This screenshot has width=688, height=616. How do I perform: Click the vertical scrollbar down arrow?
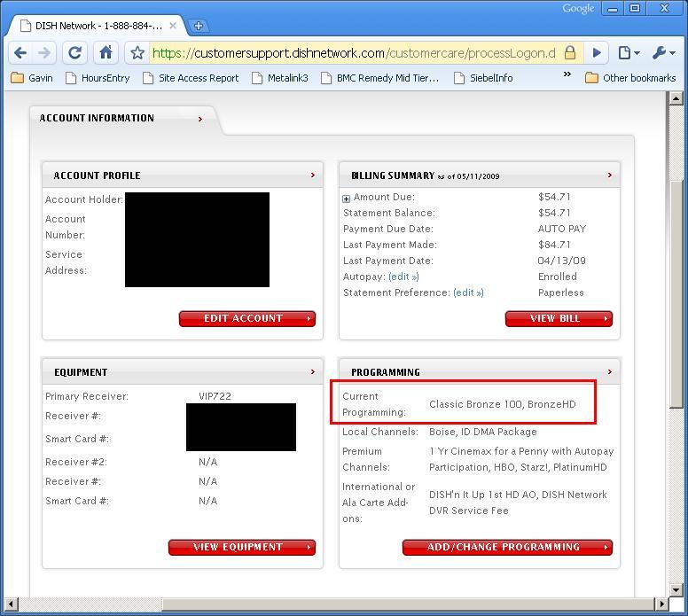[676, 590]
